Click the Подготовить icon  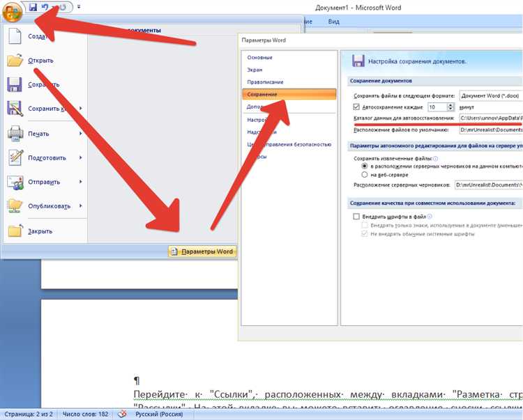(15, 157)
